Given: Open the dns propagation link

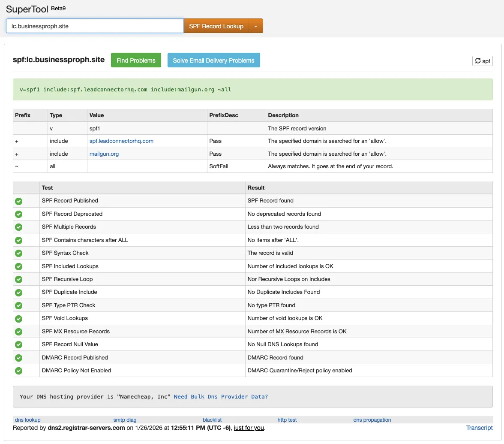Looking at the screenshot, I should 372,420.
